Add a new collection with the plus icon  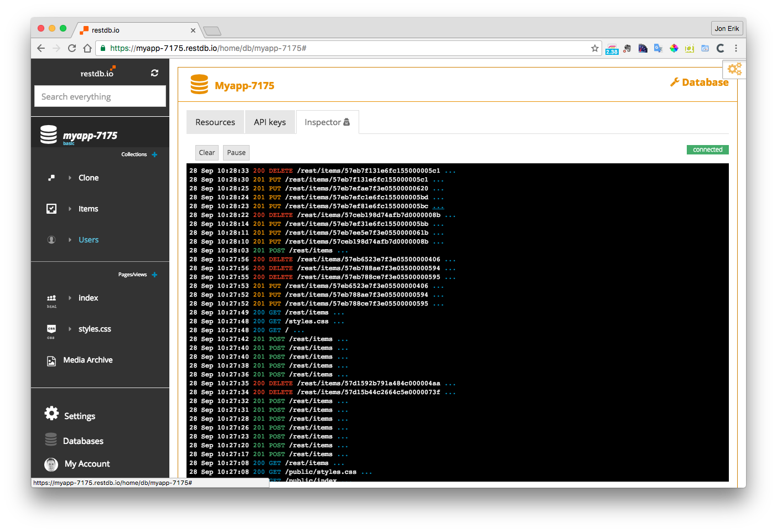[154, 154]
